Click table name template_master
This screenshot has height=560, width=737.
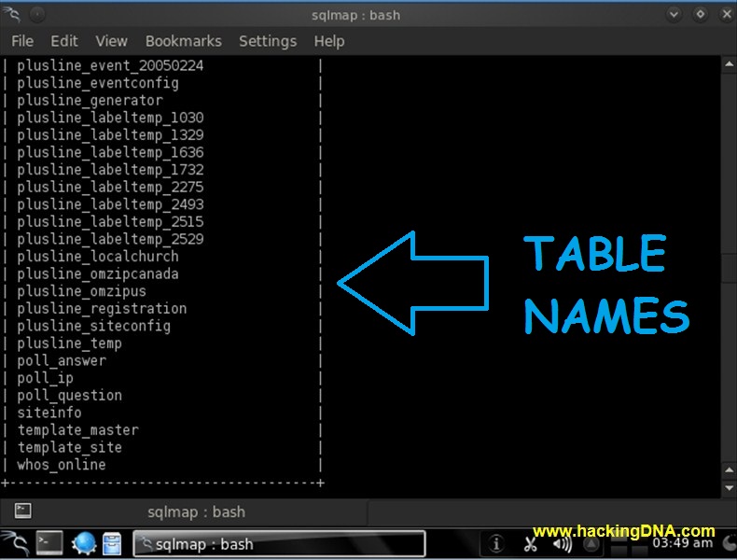(x=78, y=430)
